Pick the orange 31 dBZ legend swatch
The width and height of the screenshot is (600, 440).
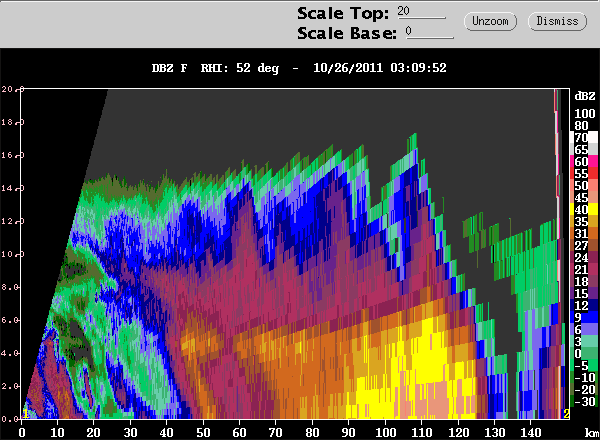pyautogui.click(x=584, y=233)
